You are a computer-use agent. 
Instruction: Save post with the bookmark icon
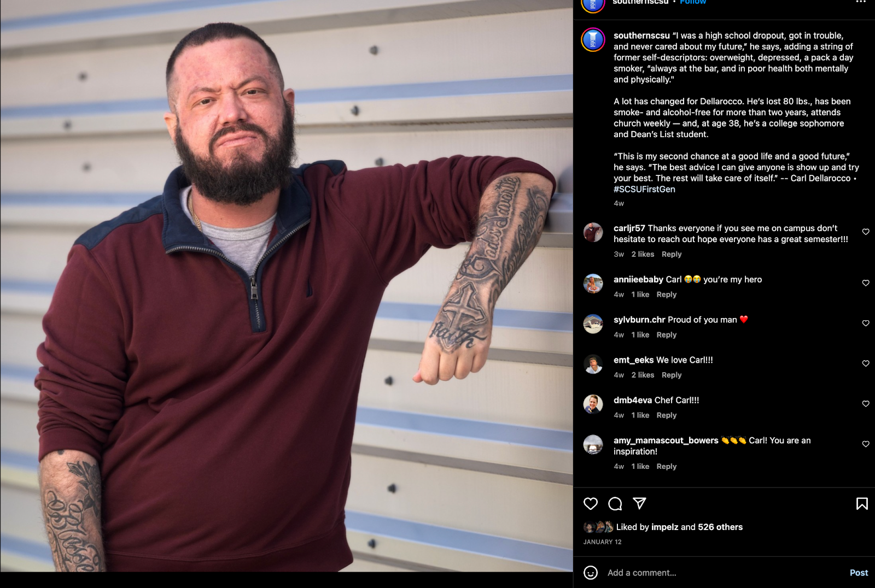(862, 504)
